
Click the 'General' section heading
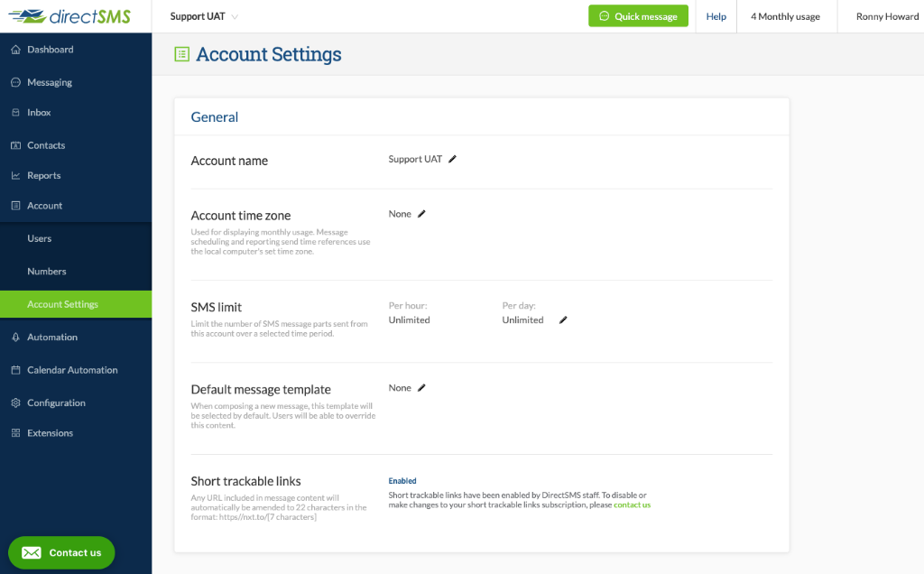tap(215, 117)
